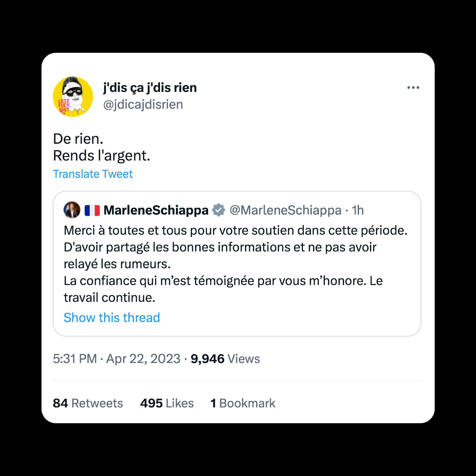Click the French flag emoji in quoted tweet
The width and height of the screenshot is (476, 476).
[x=92, y=210]
